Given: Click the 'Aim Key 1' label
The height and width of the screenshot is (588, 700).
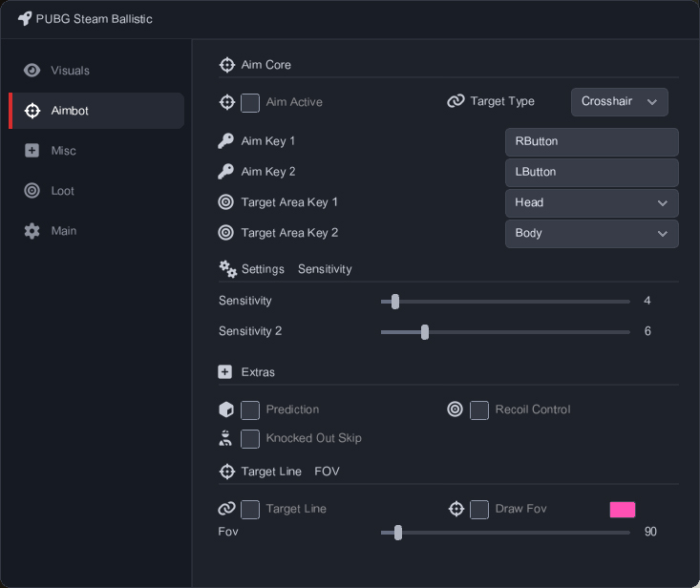Looking at the screenshot, I should coord(267,141).
